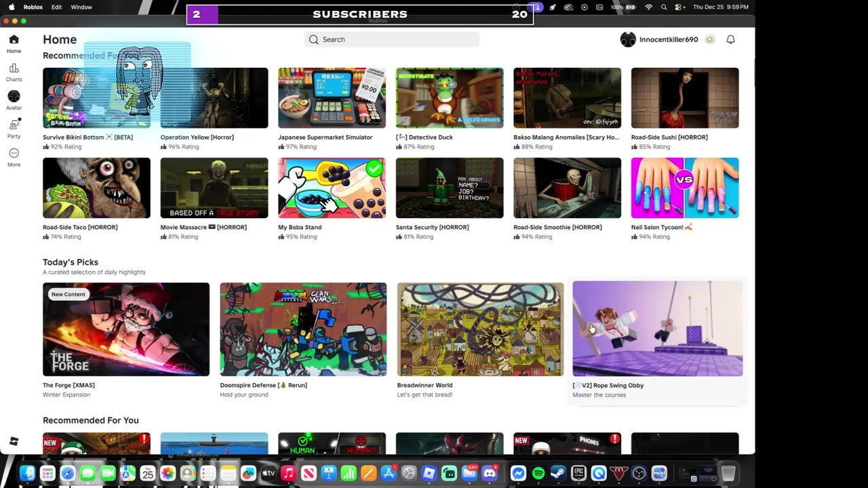Open Spotify from the dock

pyautogui.click(x=538, y=473)
